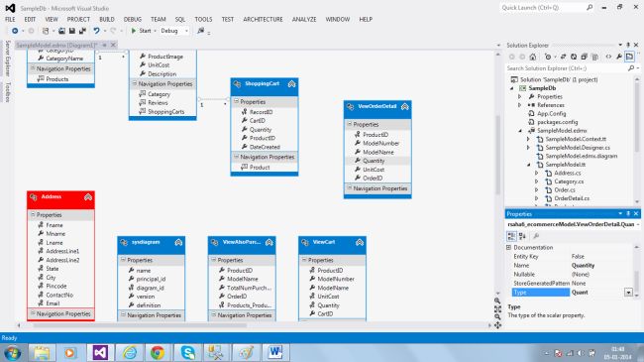Open Google Chrome from the taskbar
Screen dimensions: 644x362
click(x=158, y=352)
